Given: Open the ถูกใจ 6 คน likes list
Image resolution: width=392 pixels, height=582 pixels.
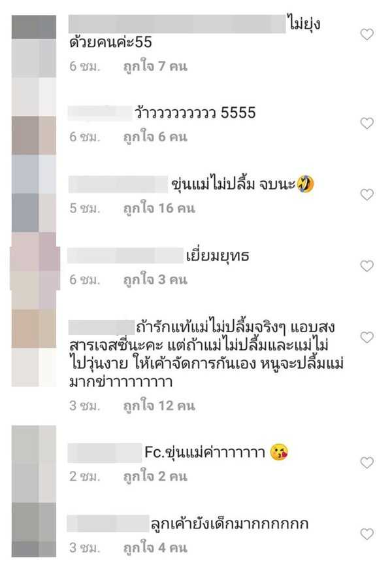Looking at the screenshot, I should coord(155,137).
